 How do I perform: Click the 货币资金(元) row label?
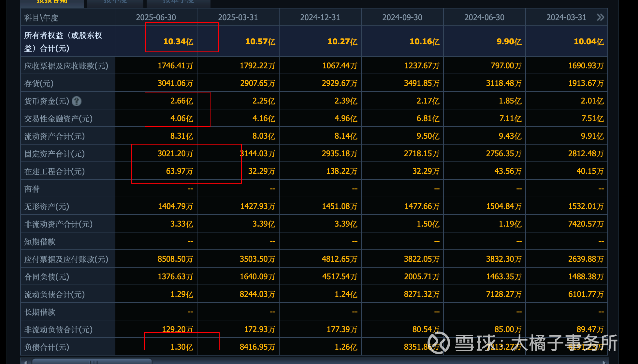(47, 101)
